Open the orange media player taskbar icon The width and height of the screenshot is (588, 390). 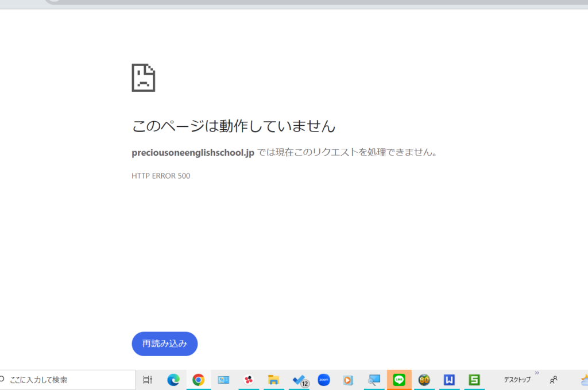click(x=348, y=380)
